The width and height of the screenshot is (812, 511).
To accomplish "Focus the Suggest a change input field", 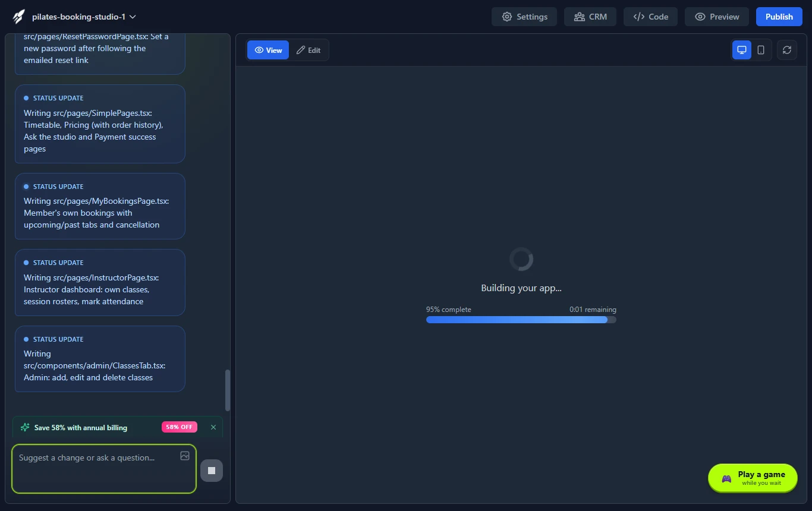I will tap(103, 469).
